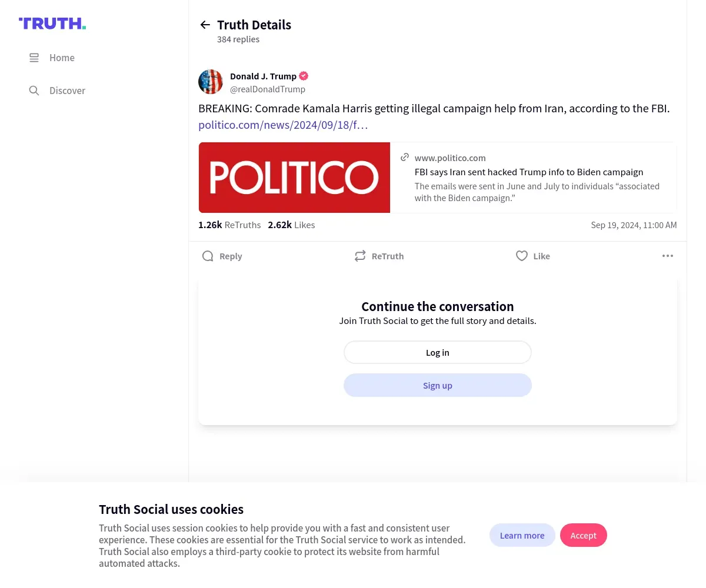Click the back arrow beside Truth Details

click(x=205, y=25)
